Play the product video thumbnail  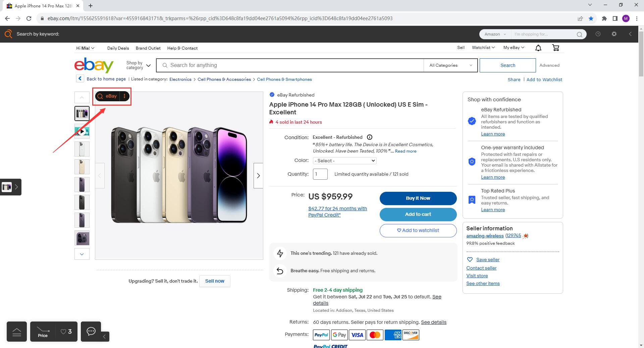(x=82, y=131)
